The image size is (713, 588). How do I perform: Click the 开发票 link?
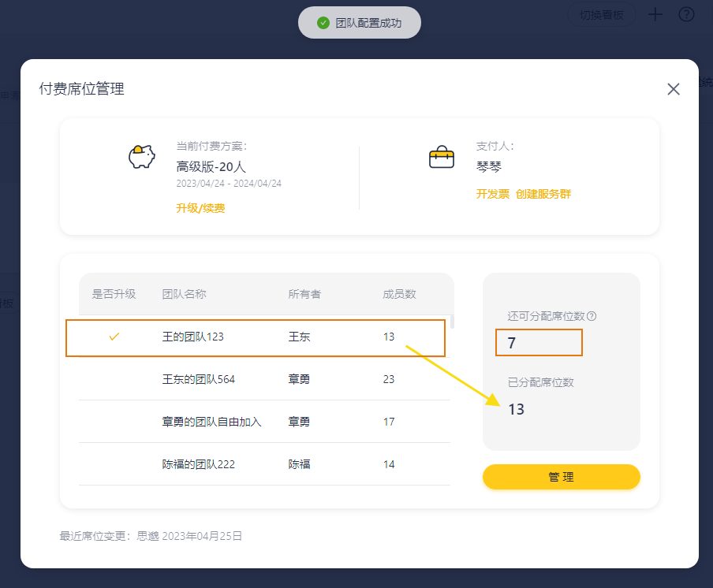coord(492,194)
